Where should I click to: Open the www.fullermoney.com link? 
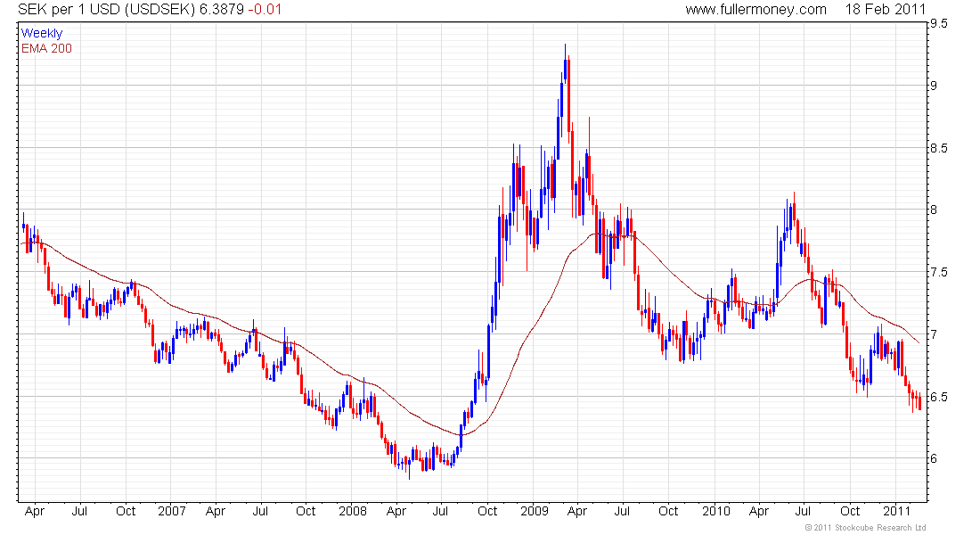755,10
